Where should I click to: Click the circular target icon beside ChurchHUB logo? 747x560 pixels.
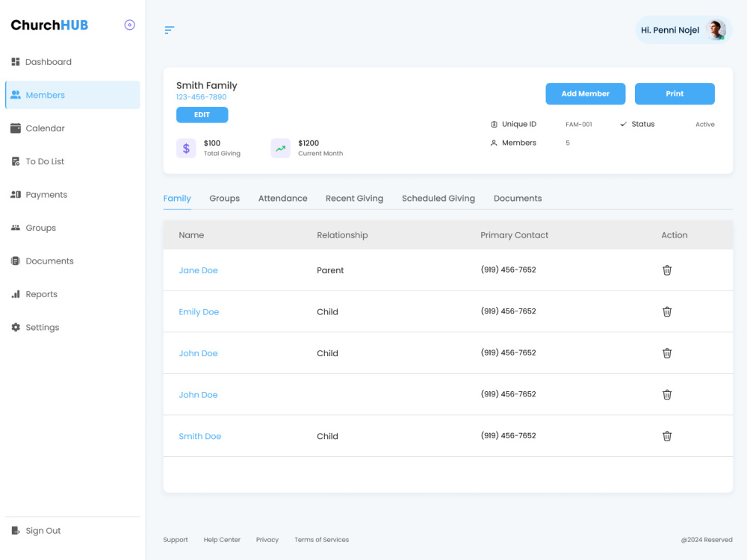pos(129,25)
